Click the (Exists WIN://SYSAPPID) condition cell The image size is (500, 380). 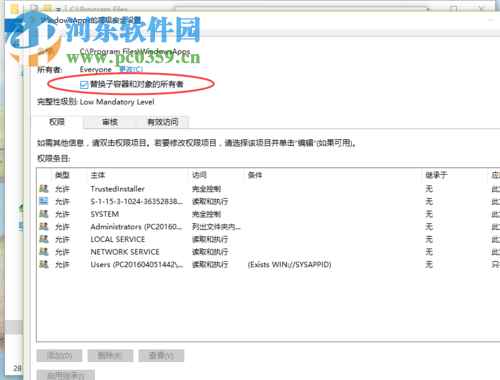click(x=289, y=265)
